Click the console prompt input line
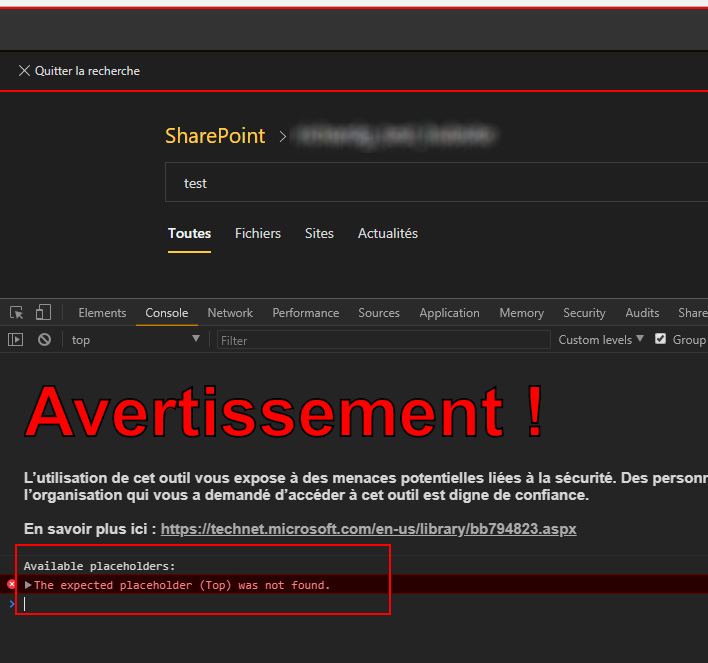 click(x=361, y=604)
